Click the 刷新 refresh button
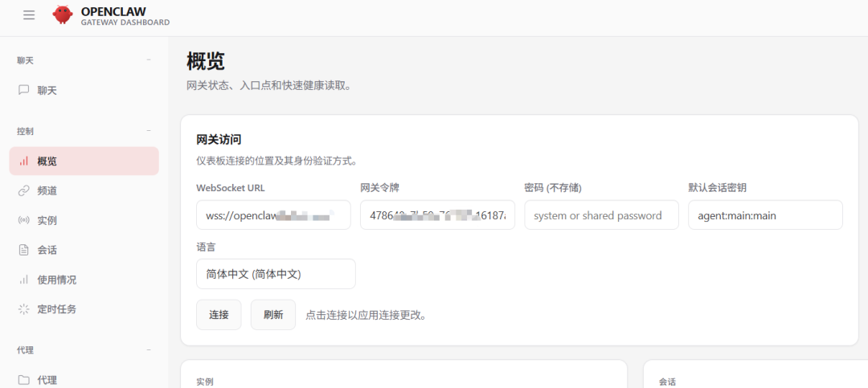The height and width of the screenshot is (388, 868). coord(273,315)
